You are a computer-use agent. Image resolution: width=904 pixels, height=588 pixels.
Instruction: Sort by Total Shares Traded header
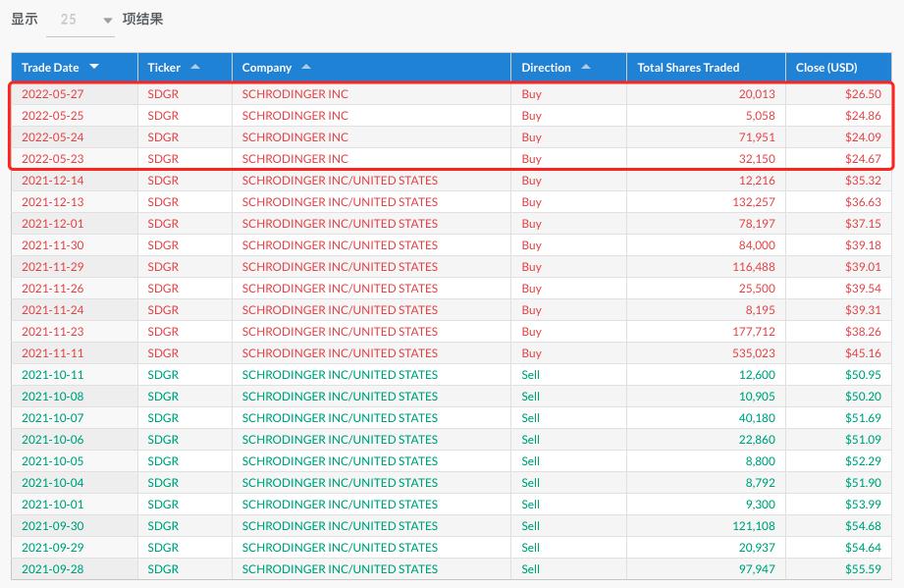click(x=688, y=68)
